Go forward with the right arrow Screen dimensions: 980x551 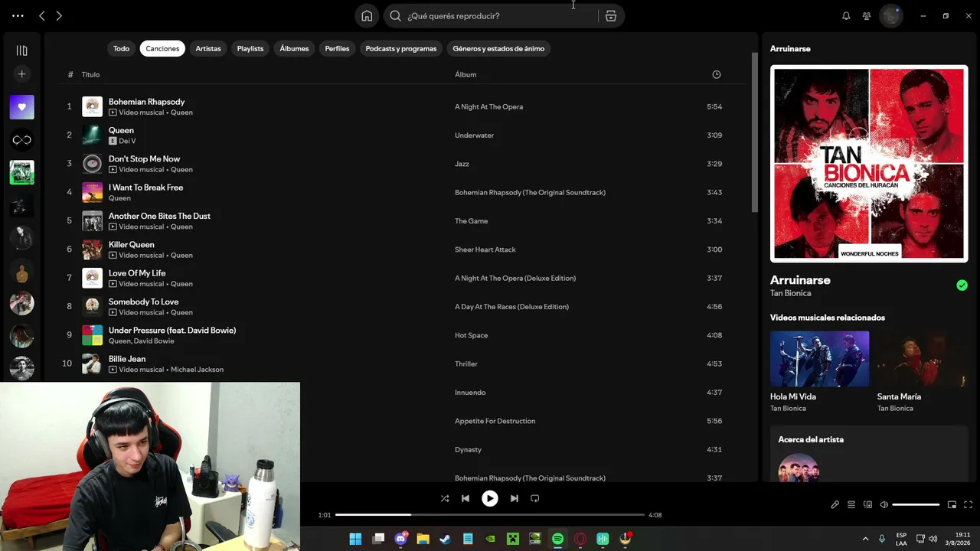click(59, 15)
